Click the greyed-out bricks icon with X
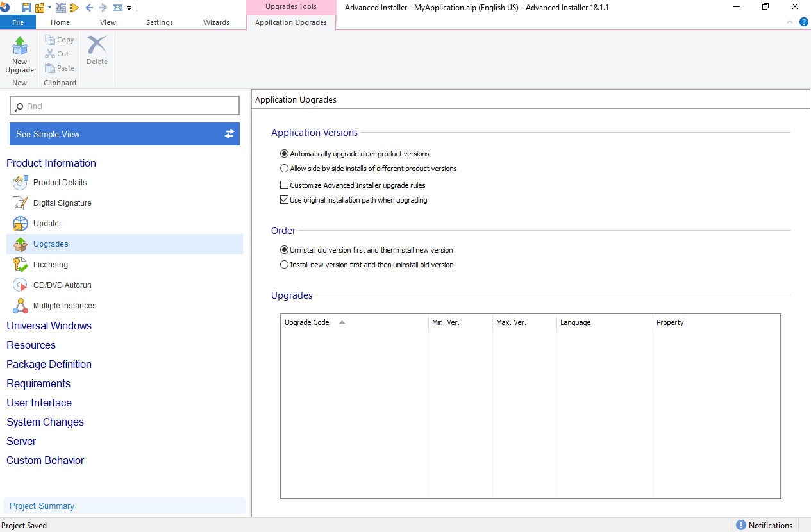The image size is (811, 532). (x=61, y=8)
